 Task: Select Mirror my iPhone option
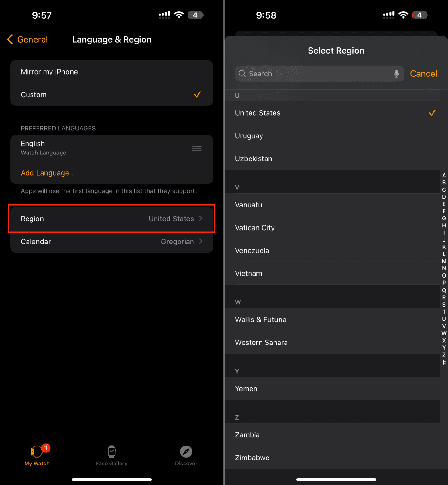click(111, 72)
